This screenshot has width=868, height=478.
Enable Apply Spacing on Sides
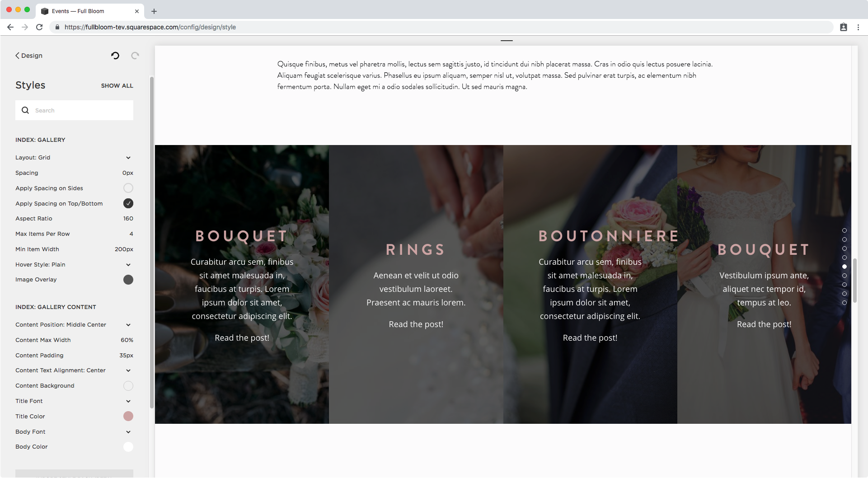tap(128, 188)
